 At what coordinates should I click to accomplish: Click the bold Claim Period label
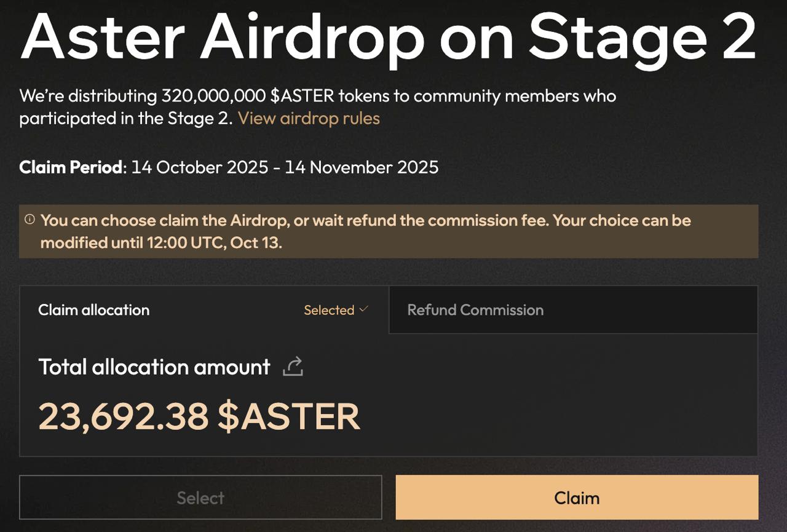click(x=71, y=167)
